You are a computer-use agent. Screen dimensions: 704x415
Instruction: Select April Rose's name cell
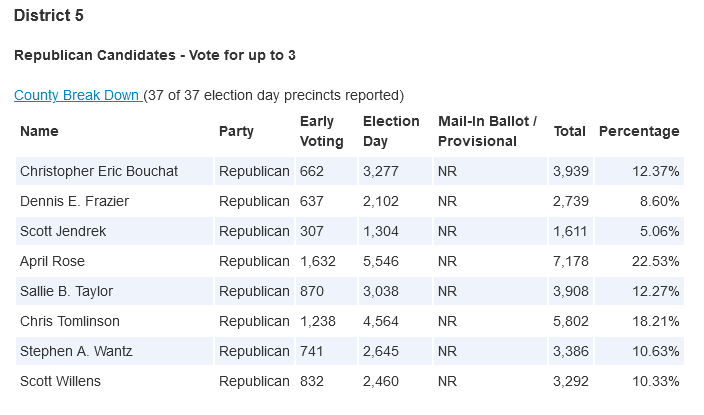(52, 261)
